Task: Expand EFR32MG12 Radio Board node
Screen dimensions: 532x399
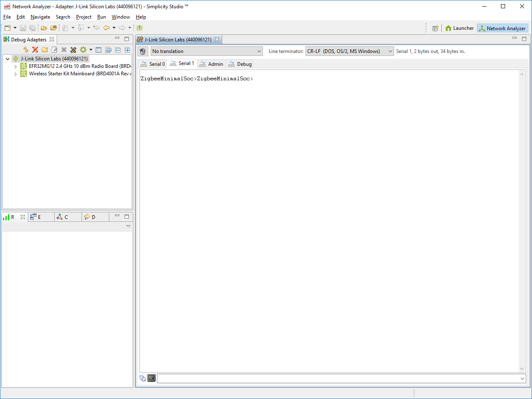Action: coord(15,66)
